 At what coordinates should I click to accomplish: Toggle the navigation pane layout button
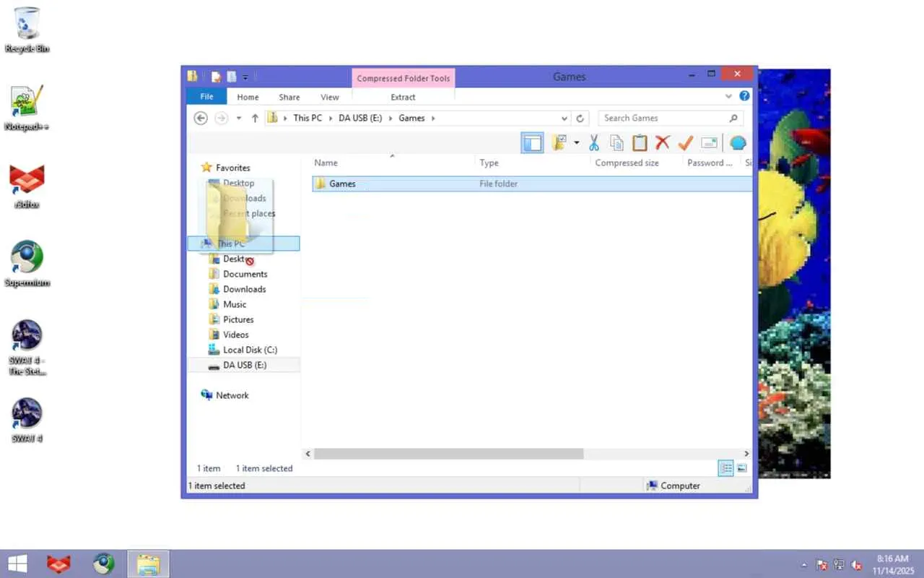point(532,143)
